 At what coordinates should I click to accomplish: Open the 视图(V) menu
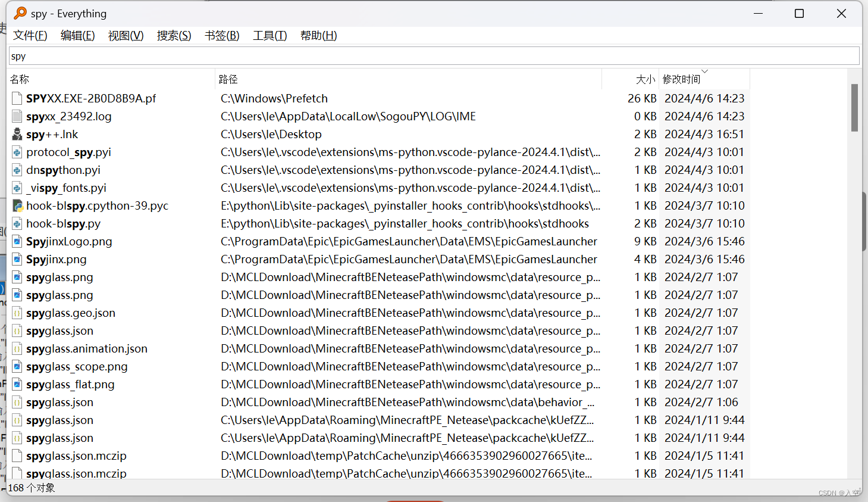coord(126,36)
